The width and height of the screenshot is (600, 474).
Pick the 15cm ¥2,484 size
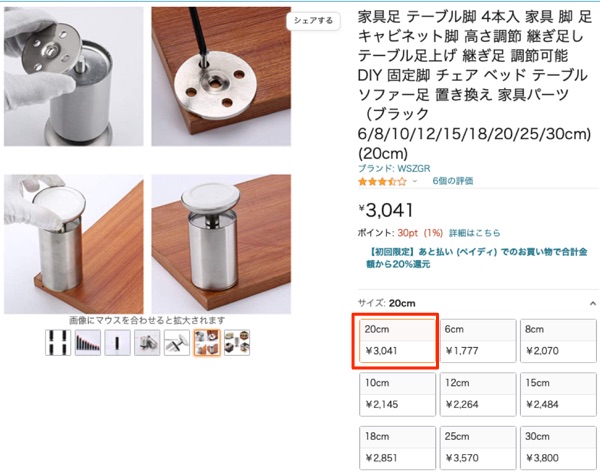click(558, 394)
